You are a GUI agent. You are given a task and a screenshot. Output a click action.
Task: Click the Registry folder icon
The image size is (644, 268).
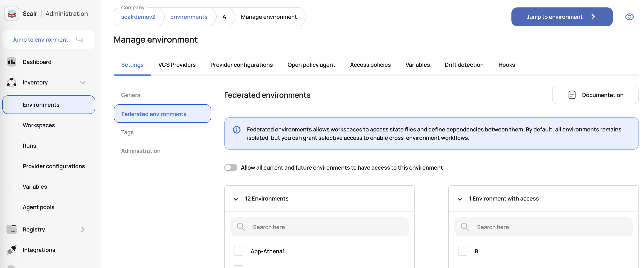click(12, 229)
